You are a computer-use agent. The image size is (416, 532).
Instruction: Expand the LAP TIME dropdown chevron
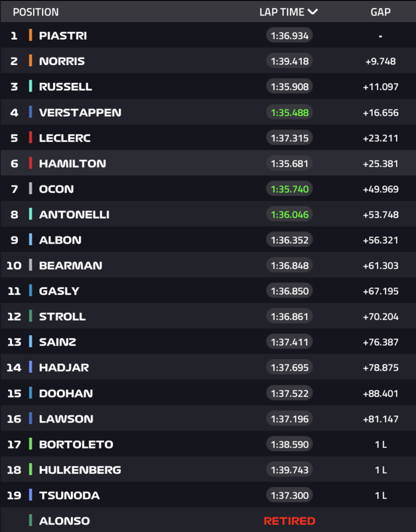313,12
